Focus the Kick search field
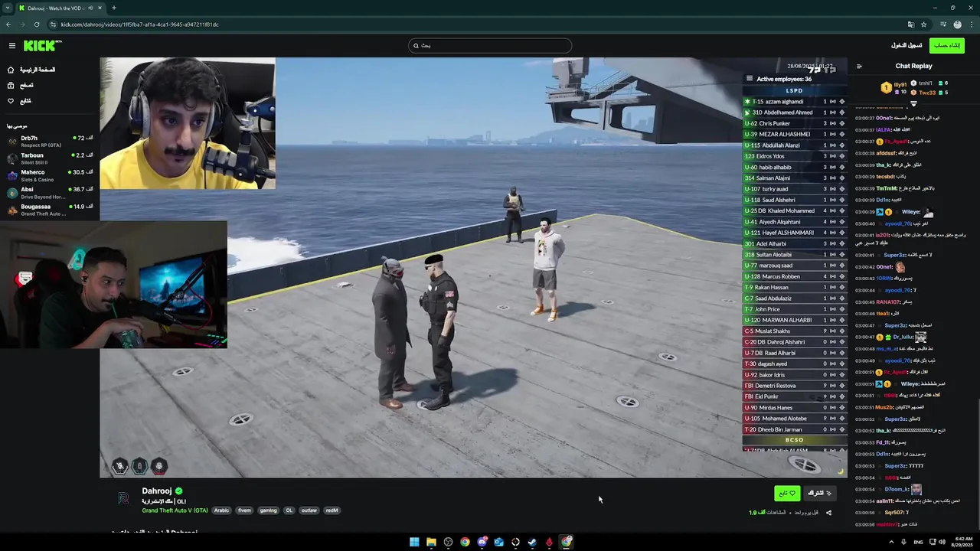 click(490, 46)
